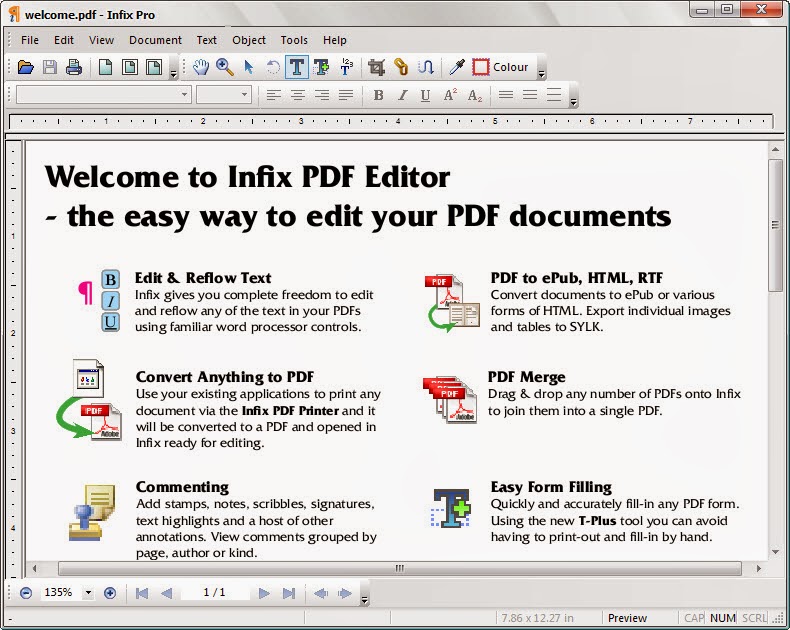Apply superscript formatting
Viewport: 790px width, 630px height.
click(x=450, y=95)
